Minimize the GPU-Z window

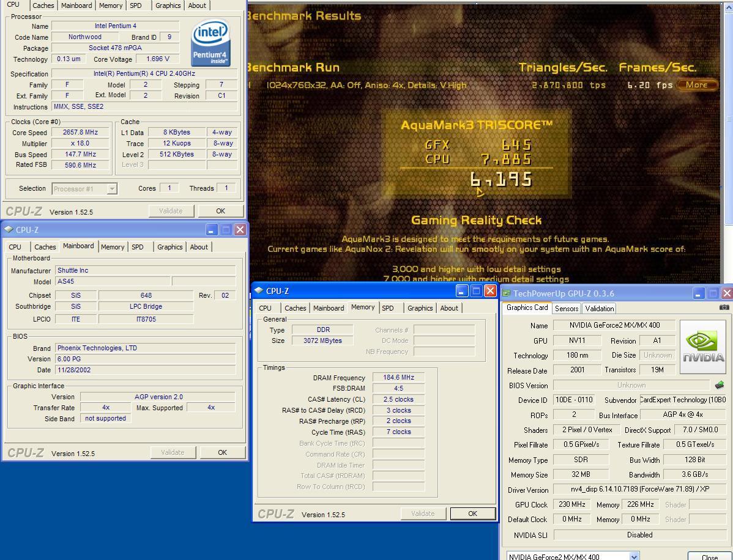click(698, 293)
